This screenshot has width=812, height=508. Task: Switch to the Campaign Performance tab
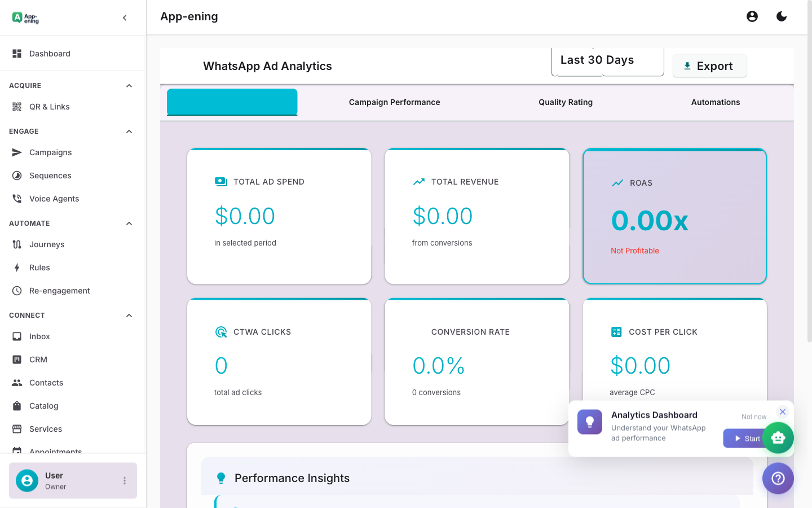point(394,102)
